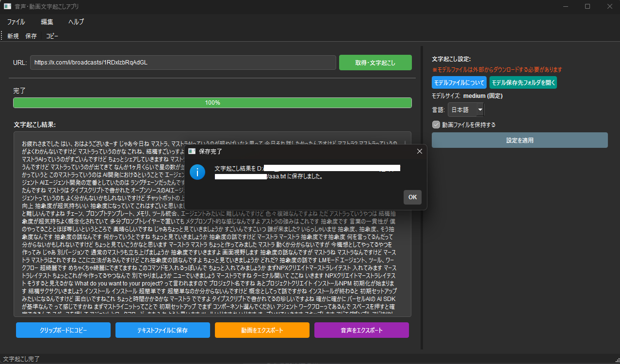Open the ヘルプ menu

tap(76, 22)
